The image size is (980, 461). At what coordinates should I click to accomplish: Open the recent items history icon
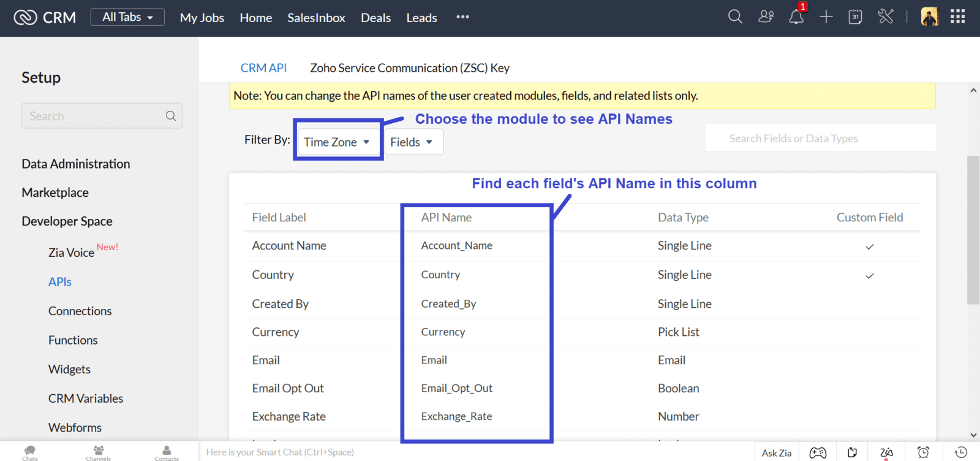[x=961, y=452]
